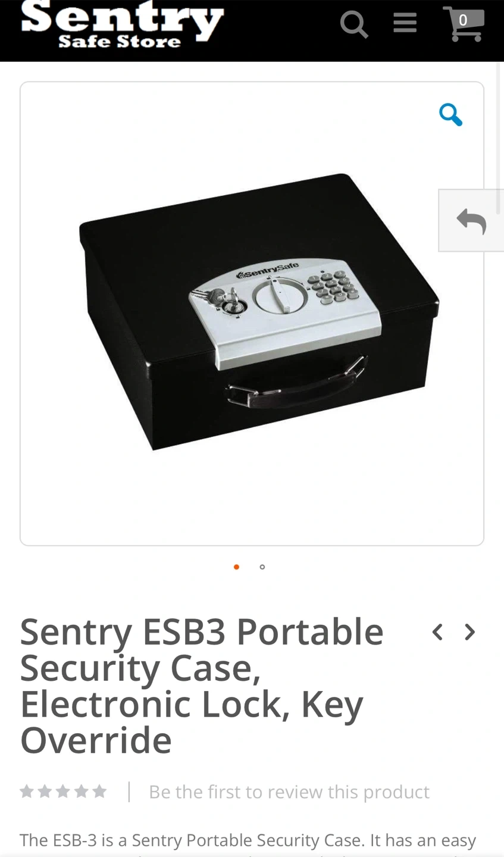Select the first orange carousel dot
Image resolution: width=504 pixels, height=857 pixels.
(x=236, y=567)
